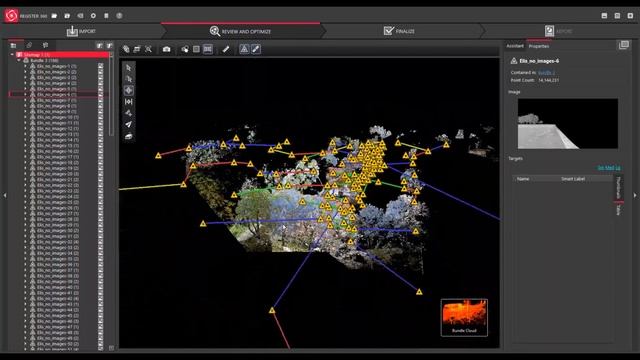This screenshot has width=640, height=360.
Task: Follow the Bundle link after Contained in
Action: tap(546, 72)
